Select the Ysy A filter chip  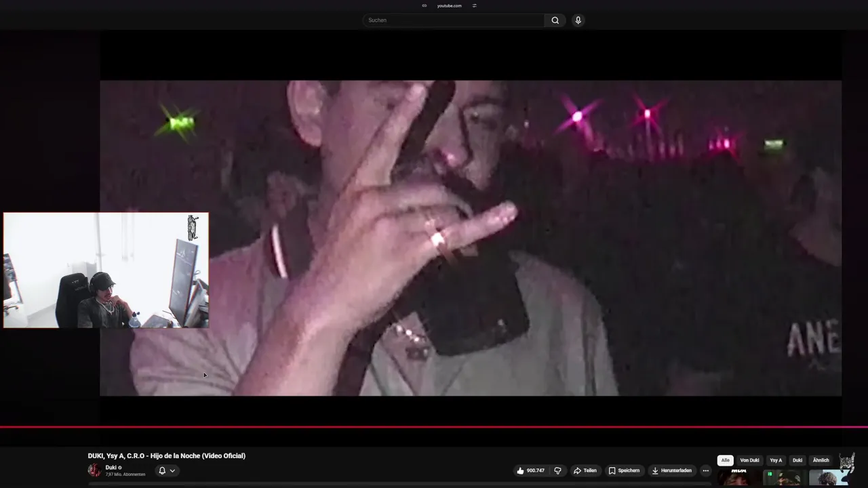pyautogui.click(x=776, y=460)
